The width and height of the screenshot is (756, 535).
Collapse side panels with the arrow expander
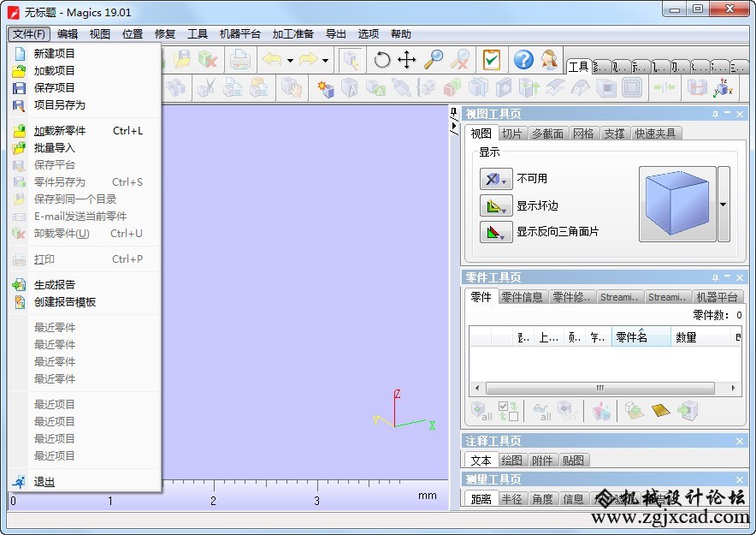click(x=454, y=126)
